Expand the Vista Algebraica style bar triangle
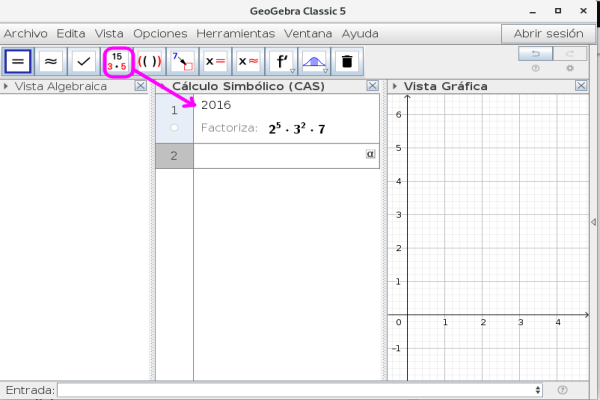This screenshot has height=400, width=600. pyautogui.click(x=6, y=86)
